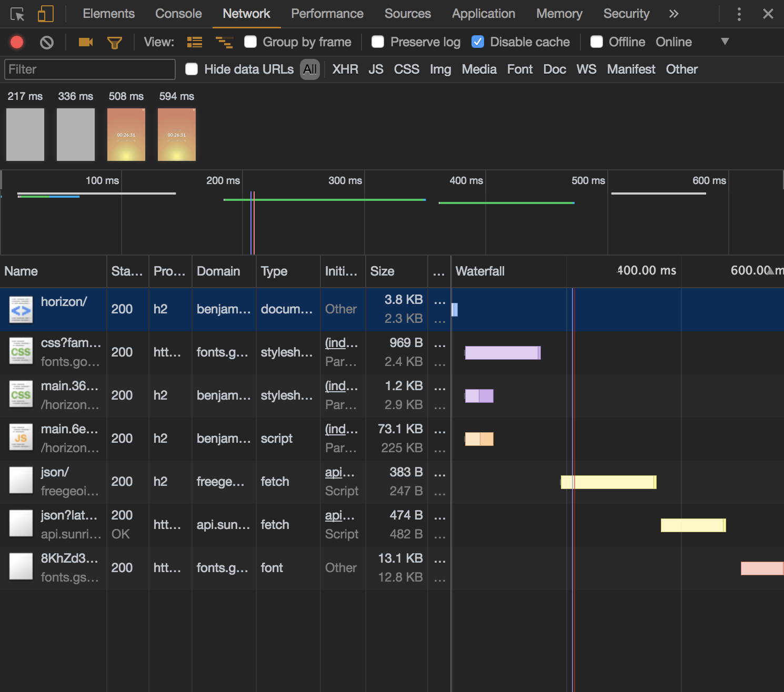Open the DevTools three-dot options menu
The width and height of the screenshot is (784, 692).
point(739,14)
